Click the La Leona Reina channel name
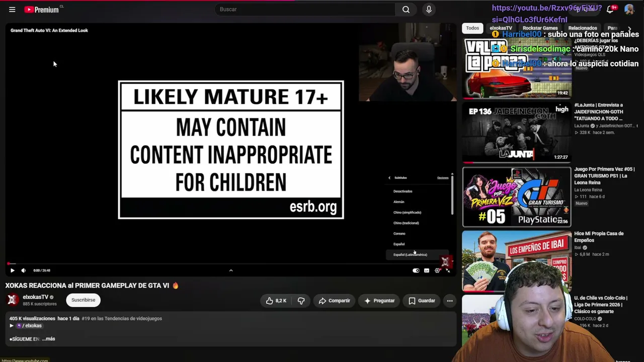 coord(588,190)
